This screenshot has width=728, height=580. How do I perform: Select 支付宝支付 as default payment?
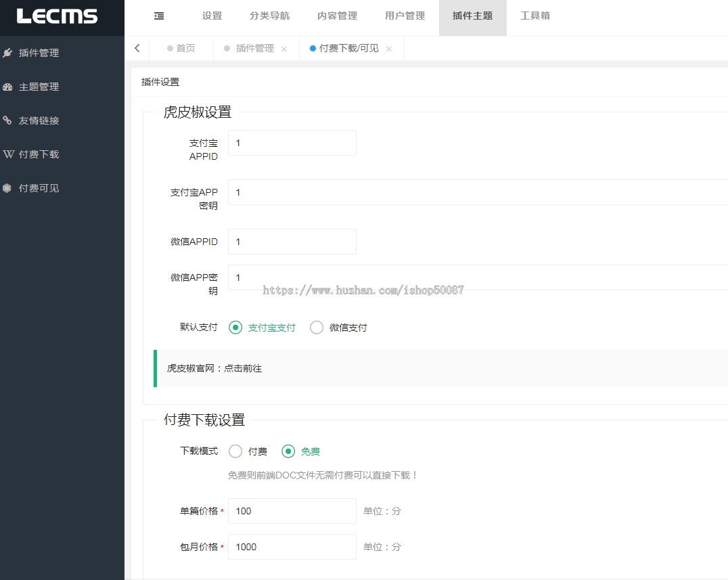[x=263, y=328]
